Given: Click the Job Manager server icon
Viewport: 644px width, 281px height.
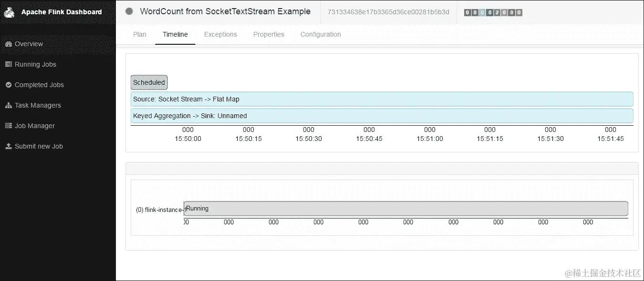Looking at the screenshot, I should tap(8, 126).
